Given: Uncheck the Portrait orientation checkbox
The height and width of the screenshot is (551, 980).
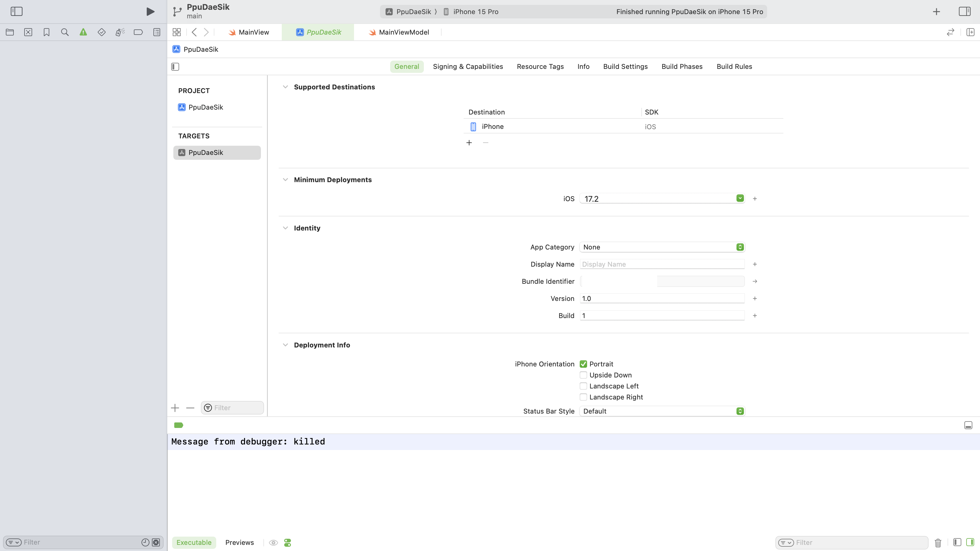Looking at the screenshot, I should click(583, 364).
